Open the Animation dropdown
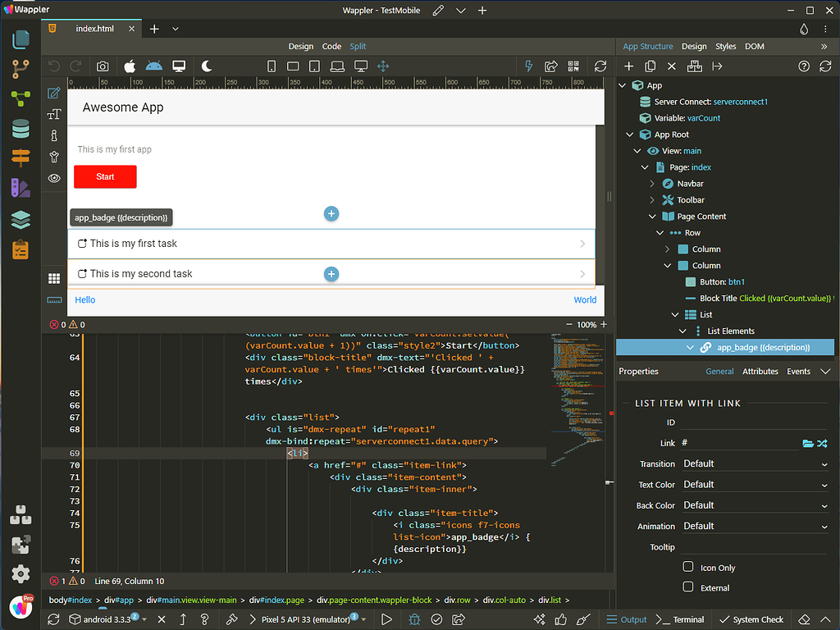840x630 pixels. click(756, 527)
